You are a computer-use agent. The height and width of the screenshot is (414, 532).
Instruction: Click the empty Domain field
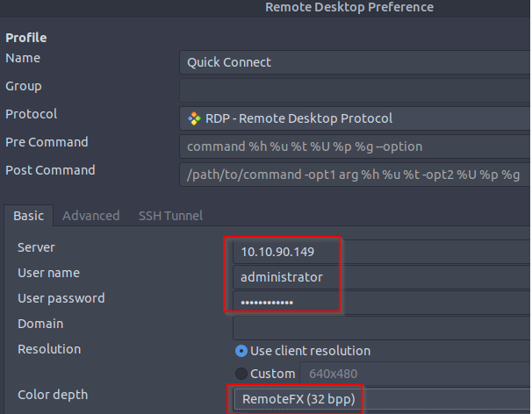pyautogui.click(x=382, y=328)
